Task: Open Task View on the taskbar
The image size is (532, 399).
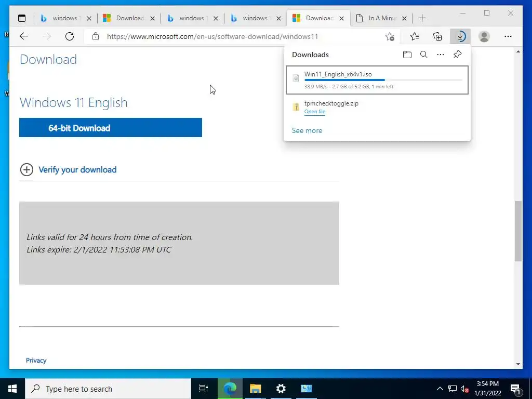Action: (x=204, y=389)
